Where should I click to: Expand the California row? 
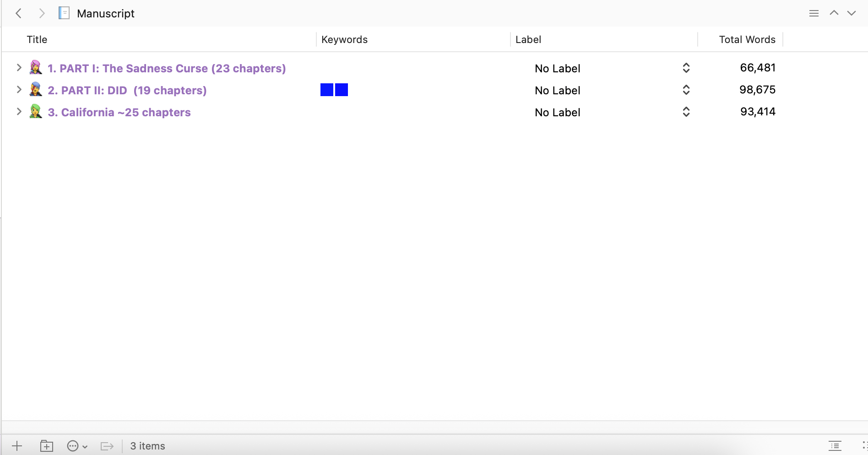[19, 112]
